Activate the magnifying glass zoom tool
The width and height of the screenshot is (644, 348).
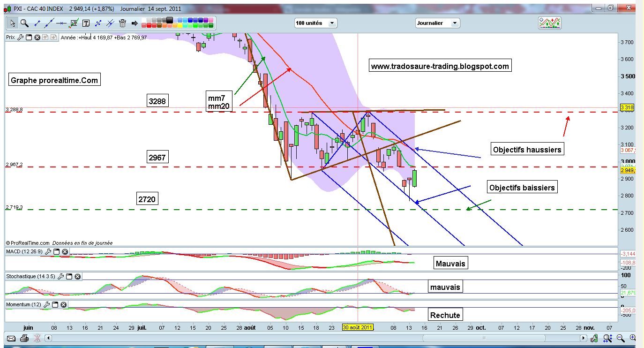(x=24, y=23)
